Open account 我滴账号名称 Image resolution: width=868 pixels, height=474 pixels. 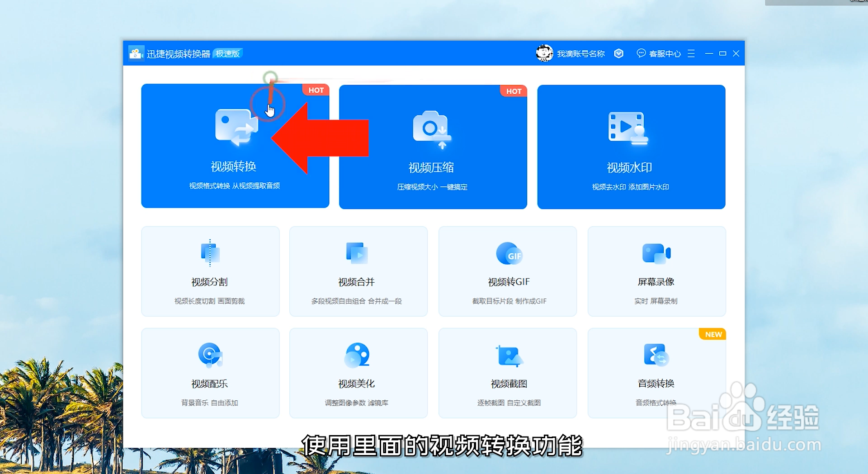coord(580,54)
